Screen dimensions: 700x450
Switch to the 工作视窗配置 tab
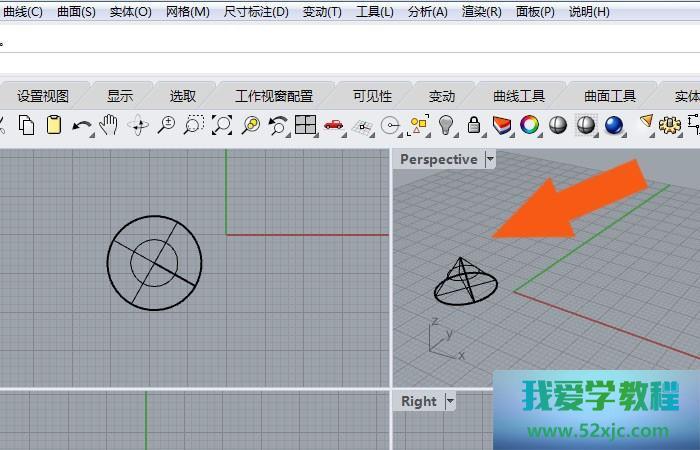point(273,96)
